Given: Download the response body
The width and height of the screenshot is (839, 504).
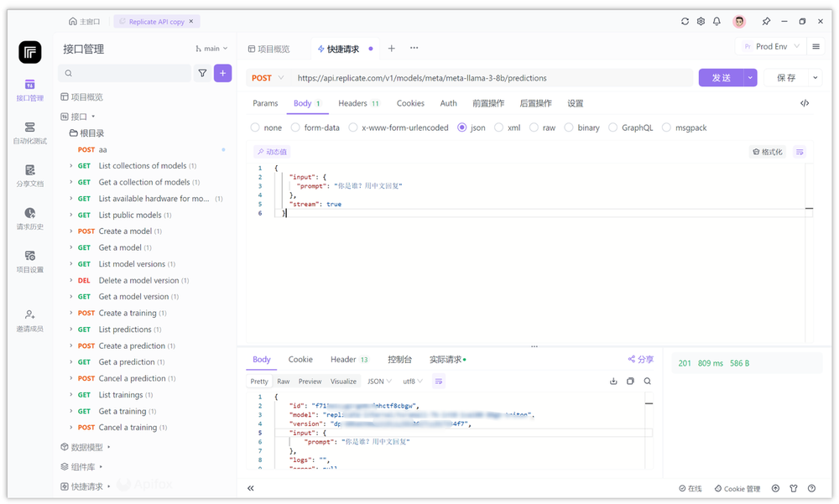Looking at the screenshot, I should [612, 381].
